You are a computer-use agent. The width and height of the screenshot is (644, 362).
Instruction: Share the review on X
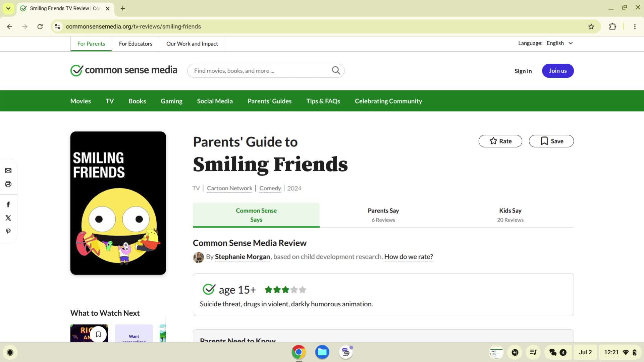(8, 218)
